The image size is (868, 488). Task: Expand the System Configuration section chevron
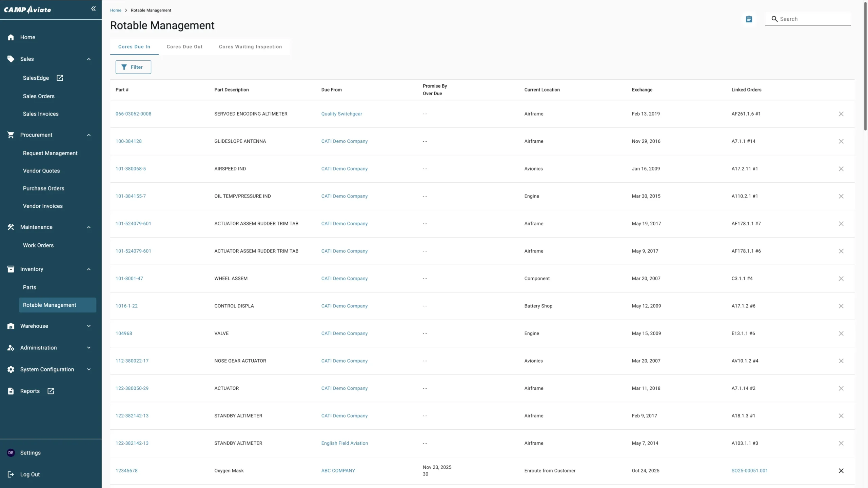pyautogui.click(x=89, y=369)
